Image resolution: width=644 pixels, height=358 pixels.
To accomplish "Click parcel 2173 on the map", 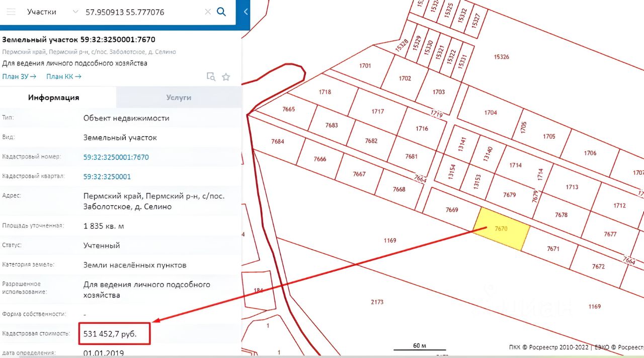I will coord(377,302).
